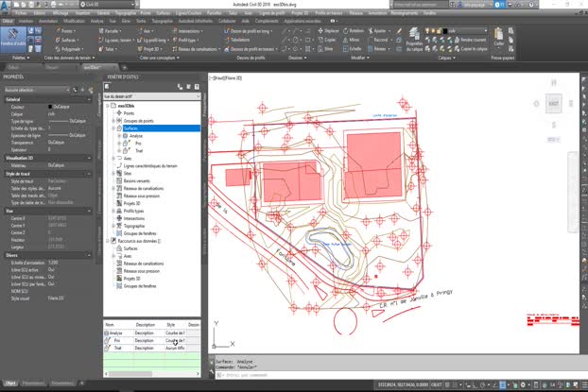Select Raccourcis aux données node
The image size is (588, 392).
point(137,241)
